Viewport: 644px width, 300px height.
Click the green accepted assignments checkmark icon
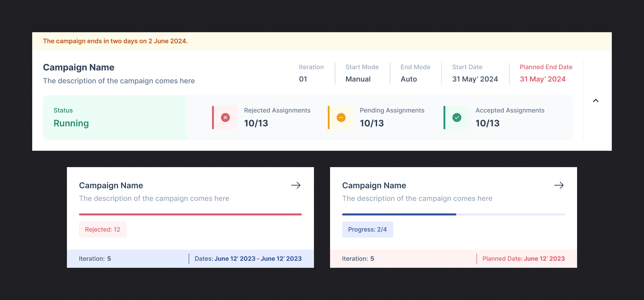tap(457, 118)
